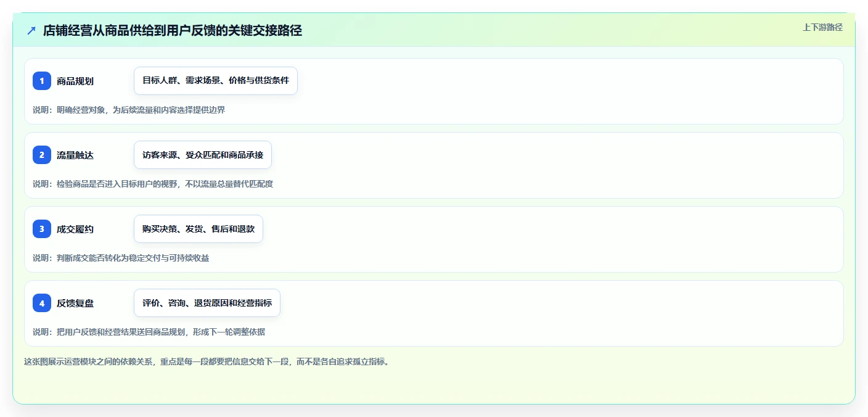Select the 目标人群、需求场景、价格与供货条件 chip
This screenshot has width=868, height=417.
tap(216, 81)
